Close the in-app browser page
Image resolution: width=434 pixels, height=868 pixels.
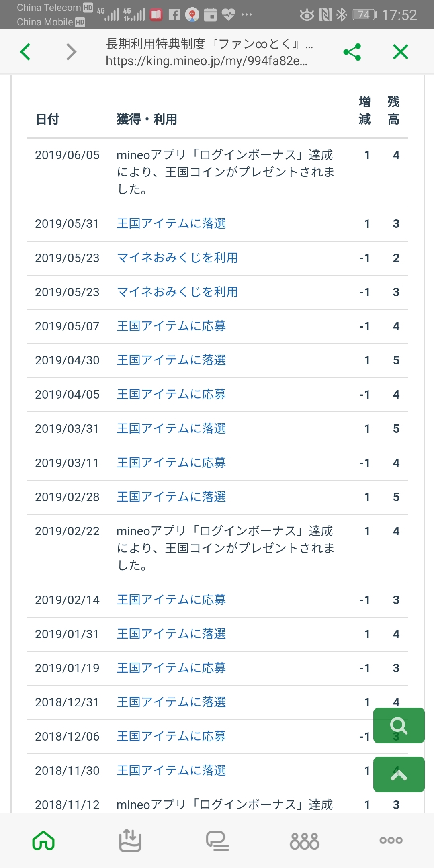[400, 52]
